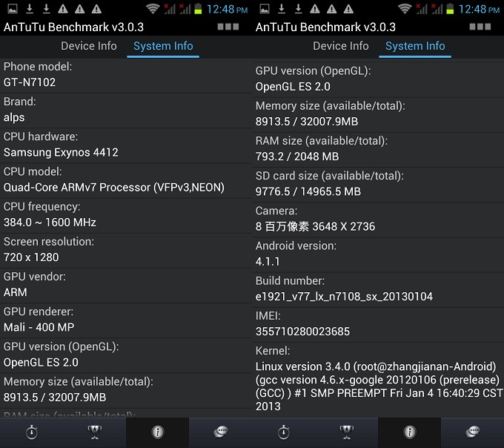Select System Info tab in right screenshot
Viewport: 504px width, 448px height.
[415, 46]
